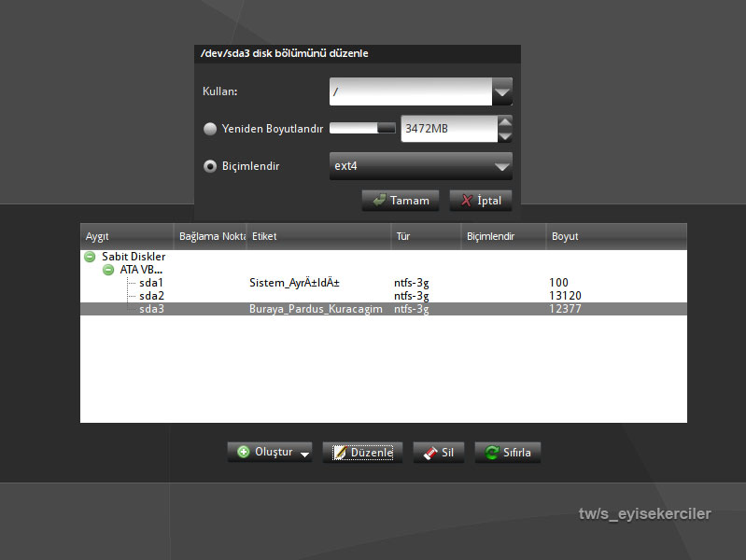Screen dimensions: 746x560
Task: Open the ext4 filesystem type dropdown
Action: pos(420,166)
